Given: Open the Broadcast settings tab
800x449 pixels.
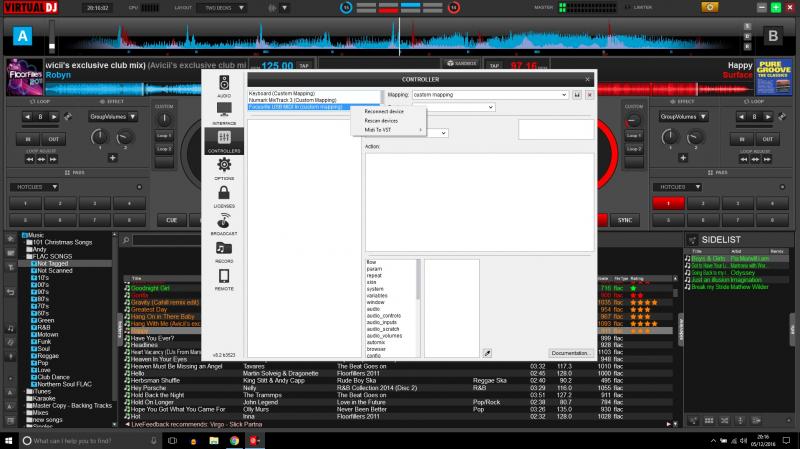Looking at the screenshot, I should pyautogui.click(x=224, y=224).
